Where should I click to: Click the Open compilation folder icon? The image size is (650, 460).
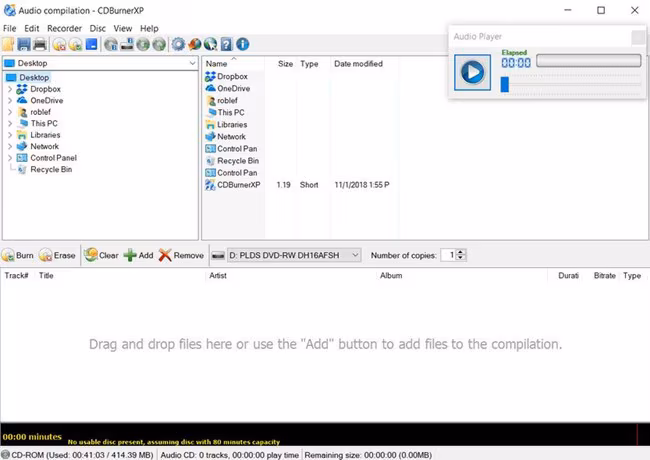click(8, 44)
